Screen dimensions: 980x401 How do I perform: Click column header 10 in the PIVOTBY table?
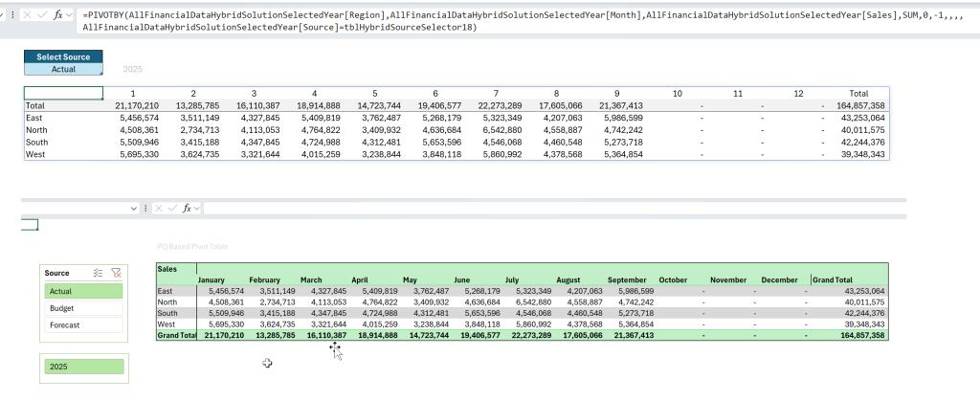pos(678,93)
